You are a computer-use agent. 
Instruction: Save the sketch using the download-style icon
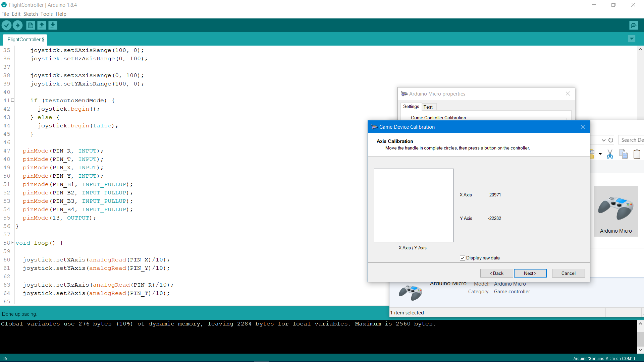(x=53, y=25)
